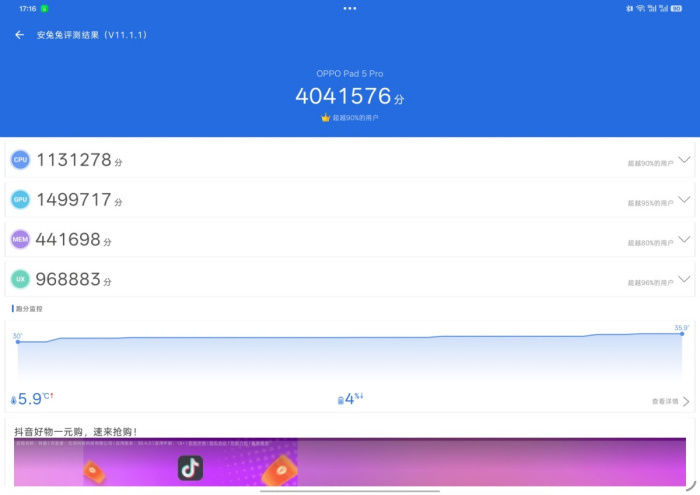Tap the green indicator beside 17:16 clock

[x=45, y=8]
